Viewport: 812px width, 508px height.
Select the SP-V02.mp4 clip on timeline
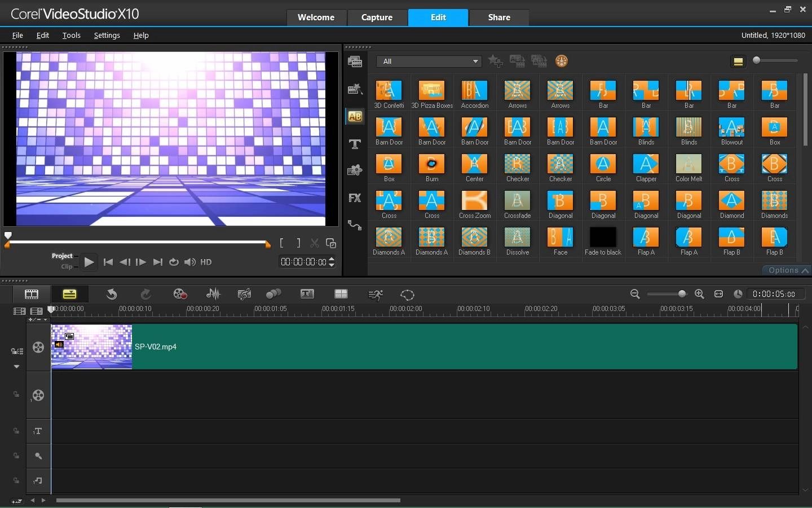[x=424, y=347]
